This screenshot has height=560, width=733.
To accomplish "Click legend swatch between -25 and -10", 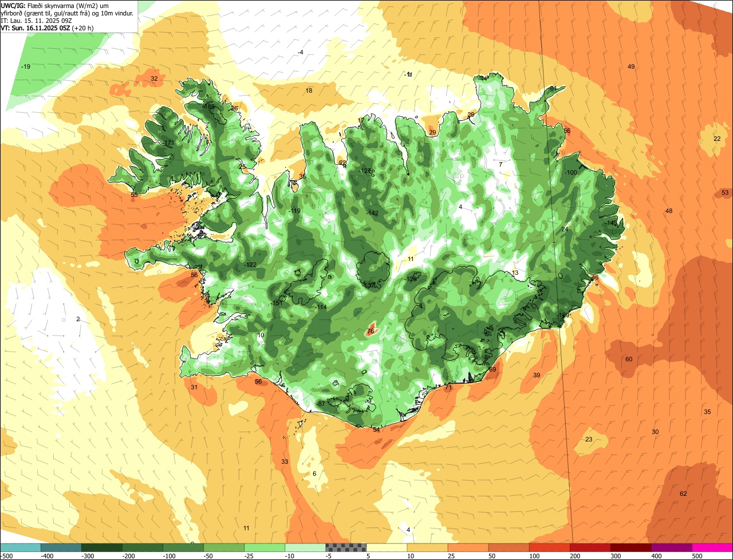I will (264, 547).
